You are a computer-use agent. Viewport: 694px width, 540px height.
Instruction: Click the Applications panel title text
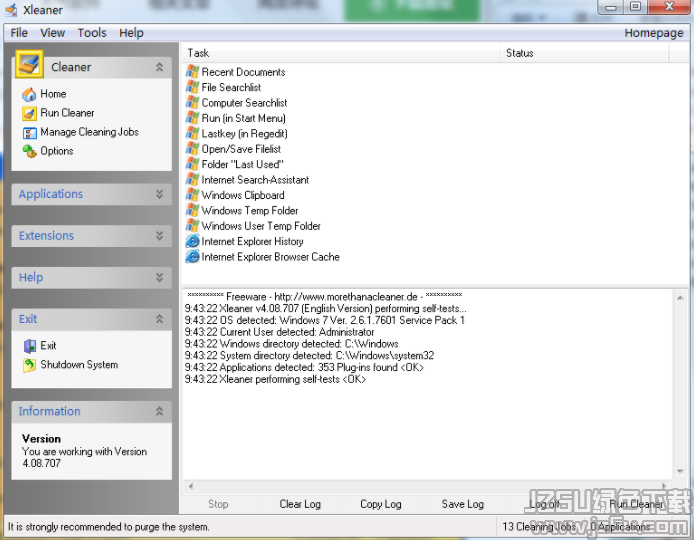(51, 194)
